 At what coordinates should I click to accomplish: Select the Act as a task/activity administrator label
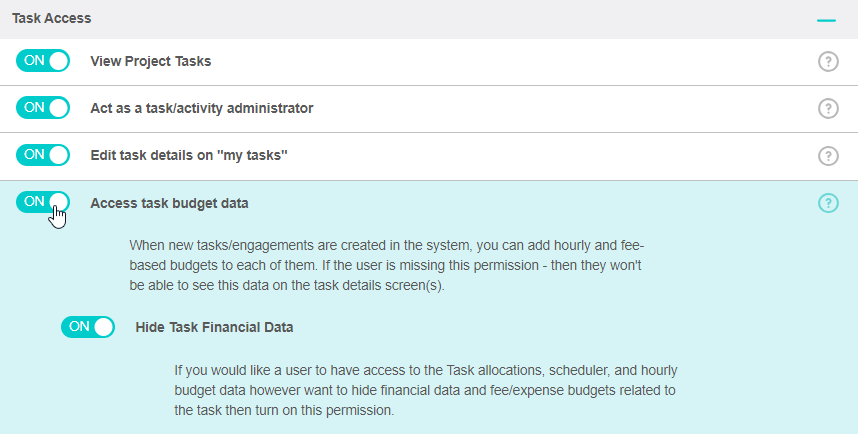(202, 108)
